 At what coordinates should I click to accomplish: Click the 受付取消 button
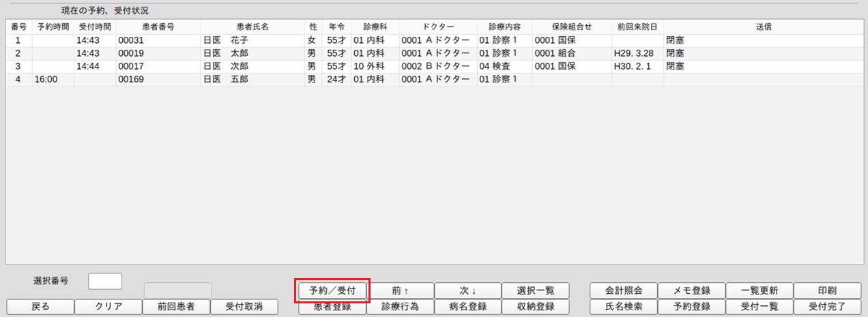pyautogui.click(x=244, y=307)
